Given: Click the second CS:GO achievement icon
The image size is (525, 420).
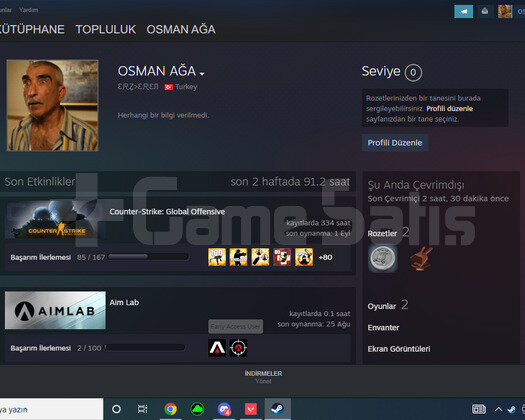Looking at the screenshot, I should coord(238,257).
